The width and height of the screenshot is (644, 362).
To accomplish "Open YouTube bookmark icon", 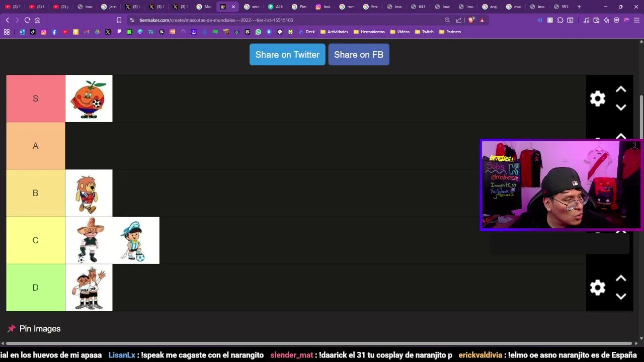I will (65, 32).
